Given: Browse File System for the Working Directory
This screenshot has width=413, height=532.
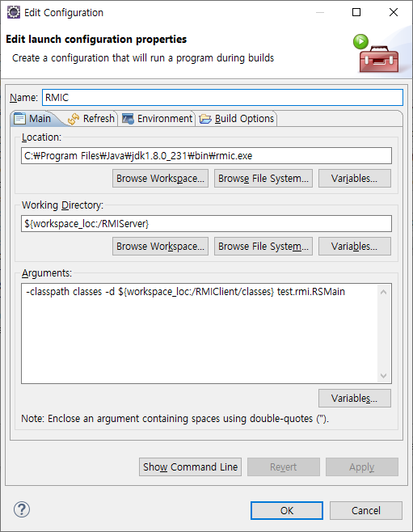Looking at the screenshot, I should click(263, 247).
